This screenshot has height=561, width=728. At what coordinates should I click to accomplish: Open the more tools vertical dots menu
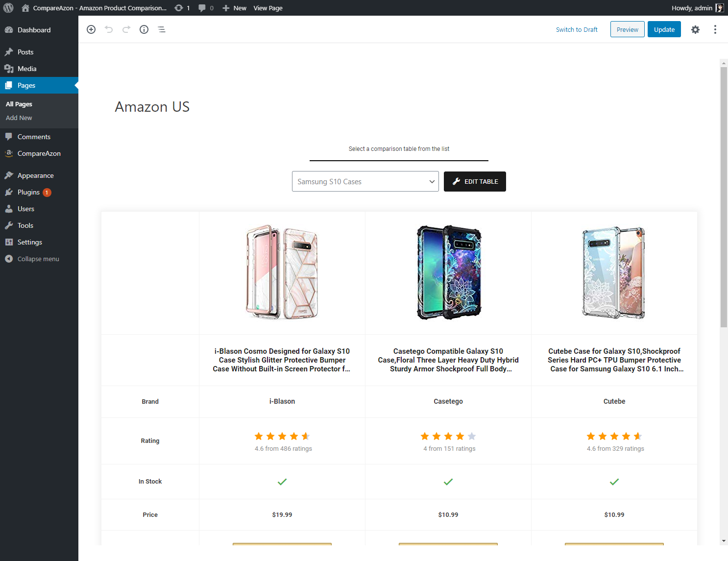click(x=715, y=29)
